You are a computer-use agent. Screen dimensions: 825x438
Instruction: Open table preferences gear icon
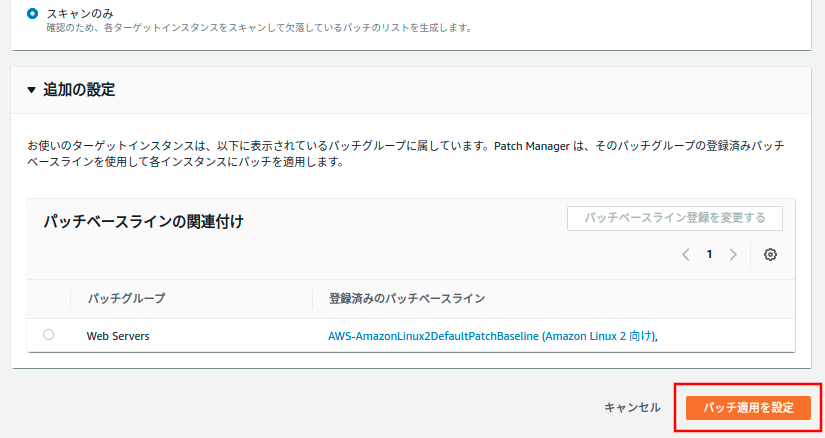pos(770,254)
